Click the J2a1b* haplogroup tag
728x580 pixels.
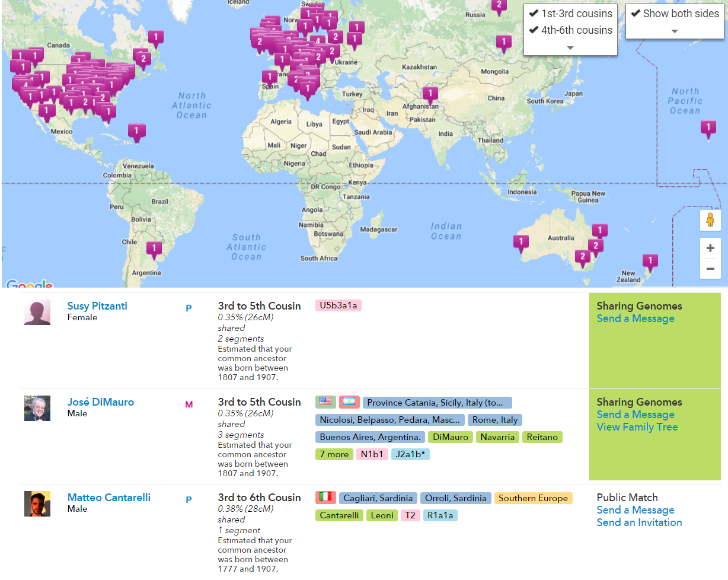tap(410, 454)
